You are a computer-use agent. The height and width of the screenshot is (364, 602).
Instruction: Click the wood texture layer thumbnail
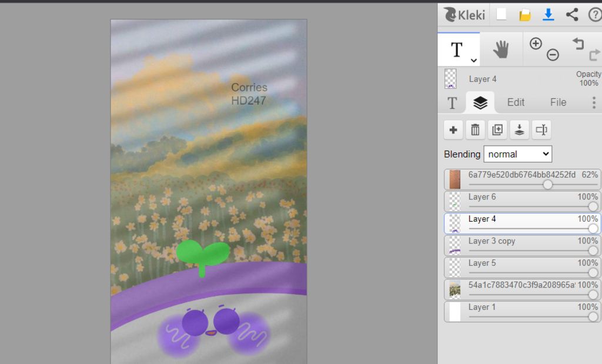(454, 179)
